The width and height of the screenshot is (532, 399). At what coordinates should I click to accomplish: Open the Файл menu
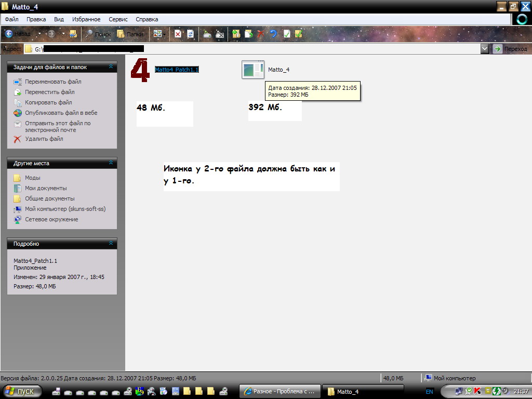pyautogui.click(x=11, y=19)
